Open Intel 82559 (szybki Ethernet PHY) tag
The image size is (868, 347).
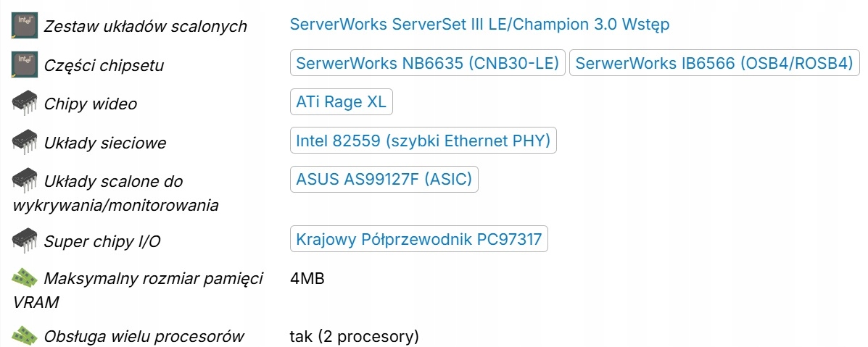[x=423, y=141]
